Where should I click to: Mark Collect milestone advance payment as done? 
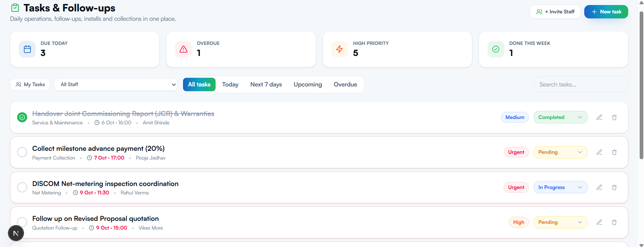22,152
